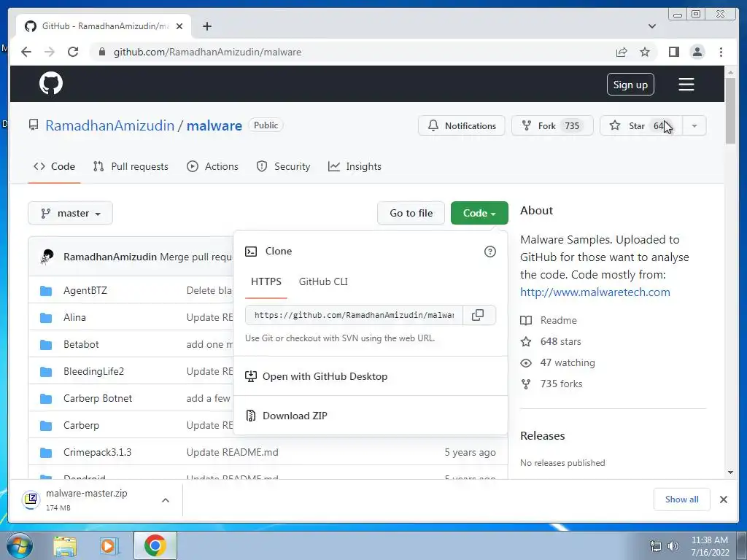Open the clone help question mark icon

(x=489, y=252)
